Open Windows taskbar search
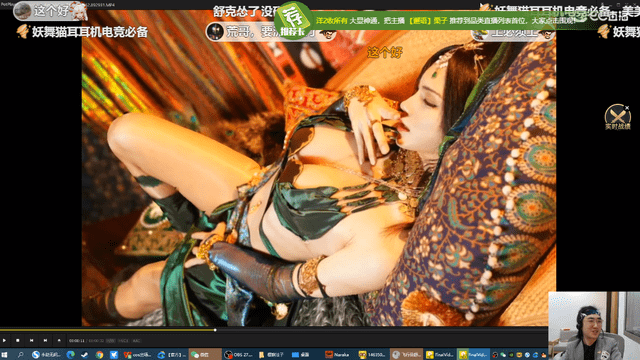The width and height of the screenshot is (640, 360). point(20,355)
